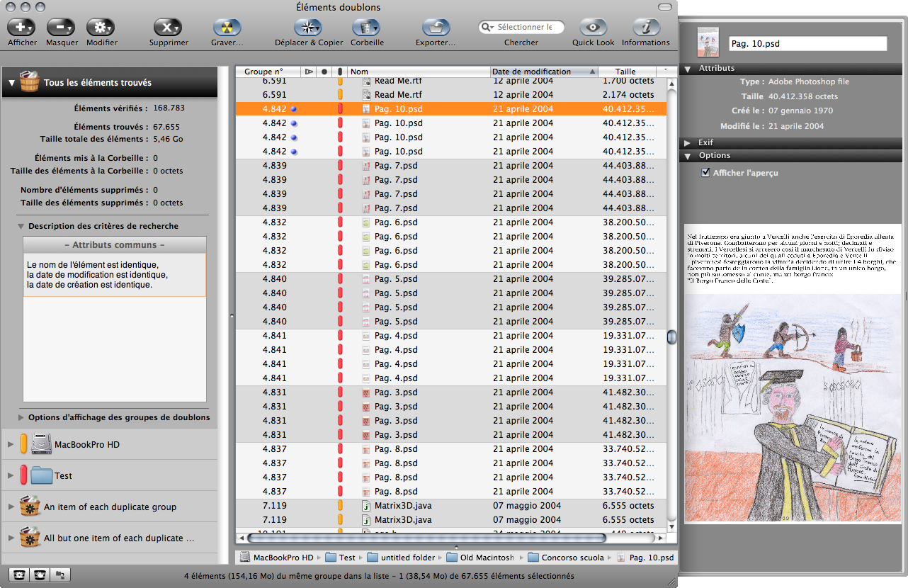Image resolution: width=908 pixels, height=588 pixels.
Task: Click the Supprimer toolbar icon
Action: (168, 28)
